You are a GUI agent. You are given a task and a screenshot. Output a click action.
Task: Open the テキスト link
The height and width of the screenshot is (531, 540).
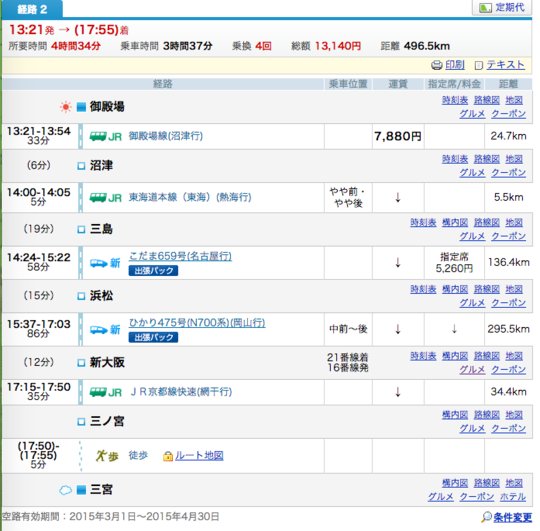506,65
